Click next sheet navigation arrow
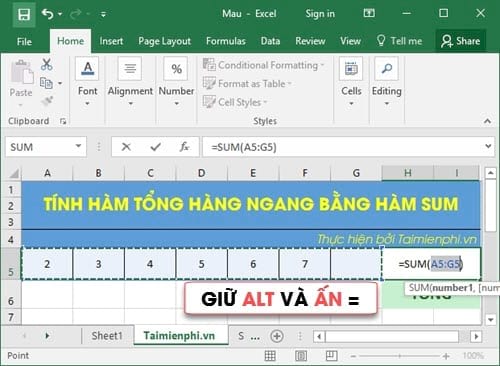500x366 pixels. [47, 336]
